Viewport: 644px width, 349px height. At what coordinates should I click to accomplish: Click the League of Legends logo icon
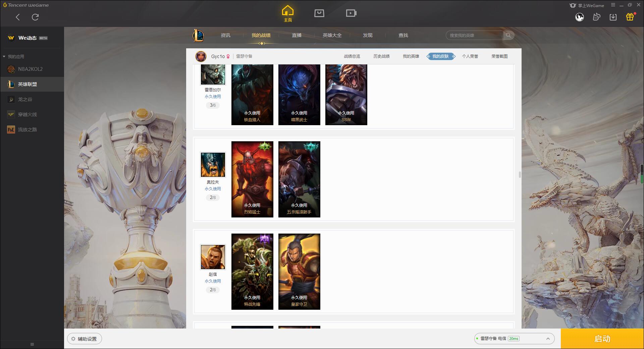(x=198, y=35)
